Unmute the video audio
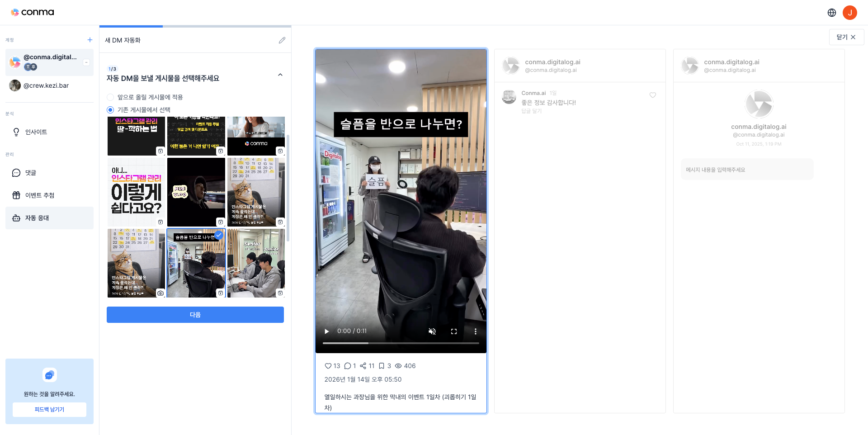Image resolution: width=868 pixels, height=435 pixels. [432, 331]
